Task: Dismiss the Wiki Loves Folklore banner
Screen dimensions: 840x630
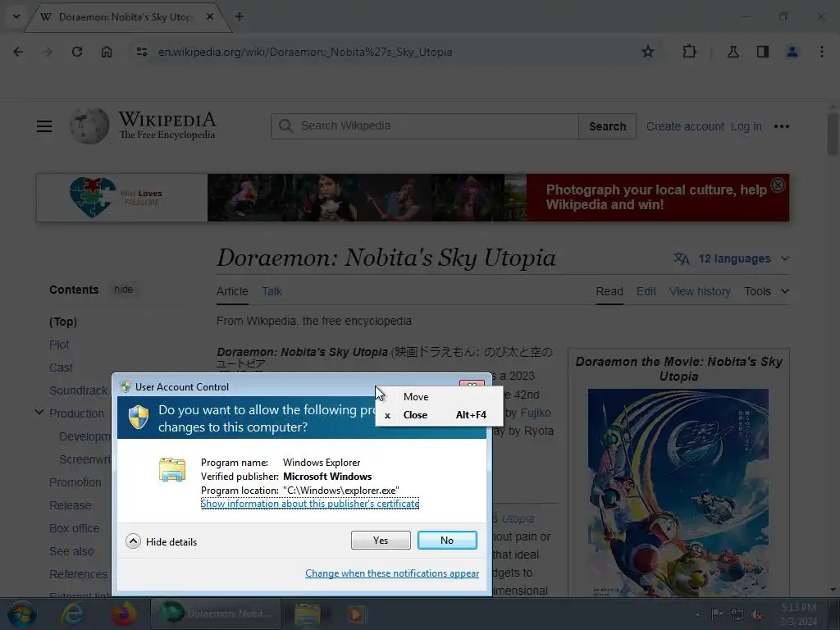Action: (778, 185)
